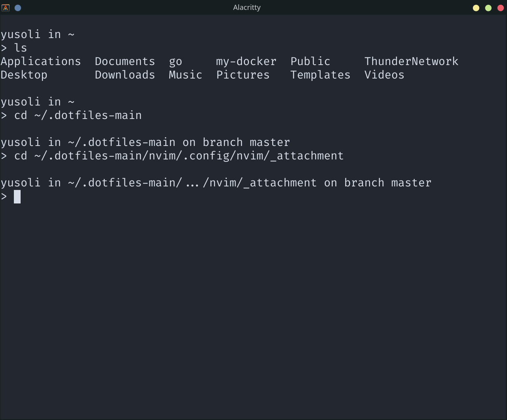
Task: Select the Applications directory name
Action: 41,61
